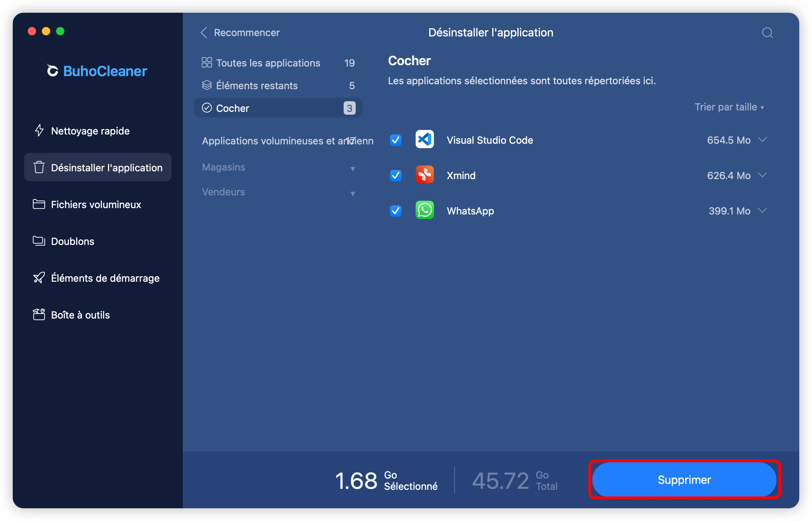Image resolution: width=812 pixels, height=521 pixels.
Task: Click the folder icon for Fichiers volumineux
Action: (39, 204)
